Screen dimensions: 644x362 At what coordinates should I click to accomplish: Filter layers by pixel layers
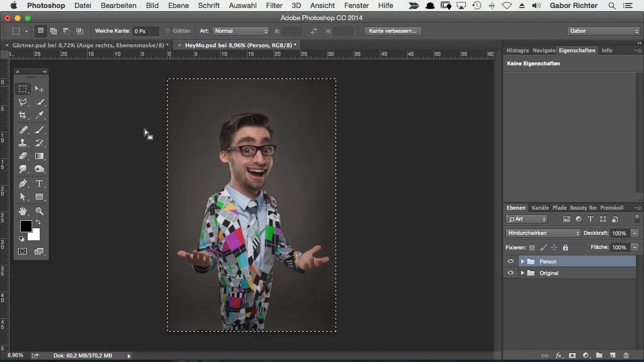click(x=567, y=219)
